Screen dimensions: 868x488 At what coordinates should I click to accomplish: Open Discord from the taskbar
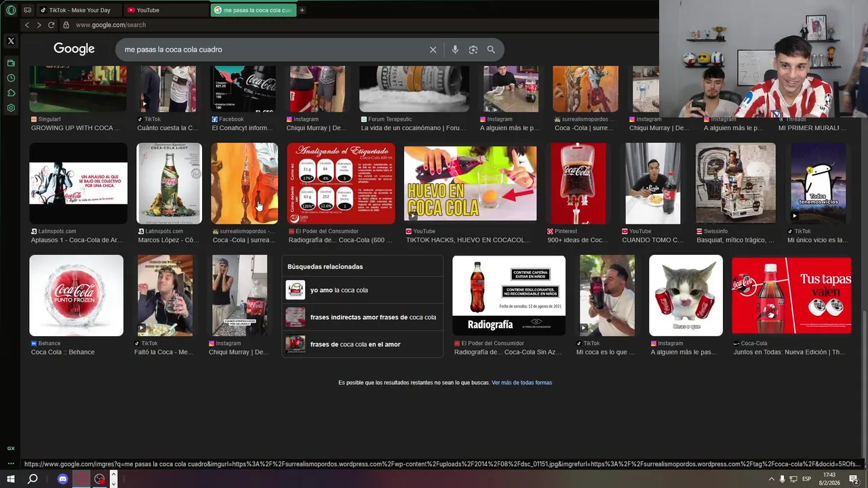coord(63,479)
